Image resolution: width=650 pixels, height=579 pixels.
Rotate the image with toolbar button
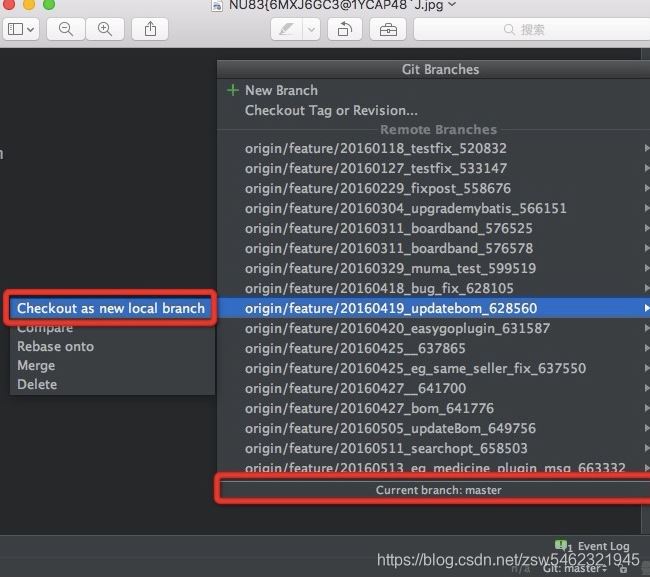(x=345, y=29)
